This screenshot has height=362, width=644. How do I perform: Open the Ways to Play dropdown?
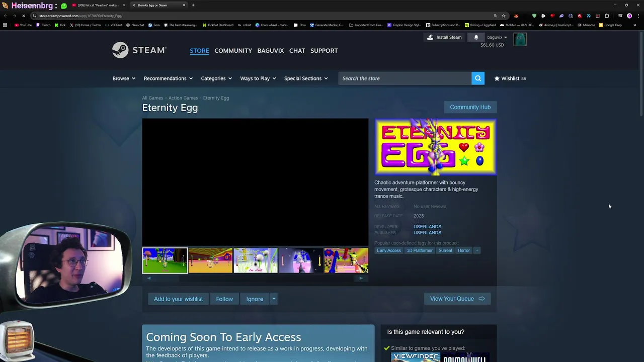pyautogui.click(x=258, y=78)
